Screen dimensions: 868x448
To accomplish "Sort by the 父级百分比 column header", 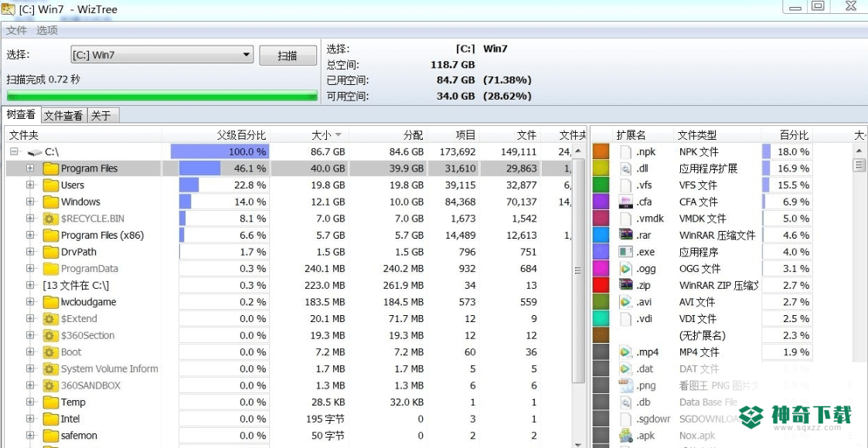I will click(x=216, y=135).
